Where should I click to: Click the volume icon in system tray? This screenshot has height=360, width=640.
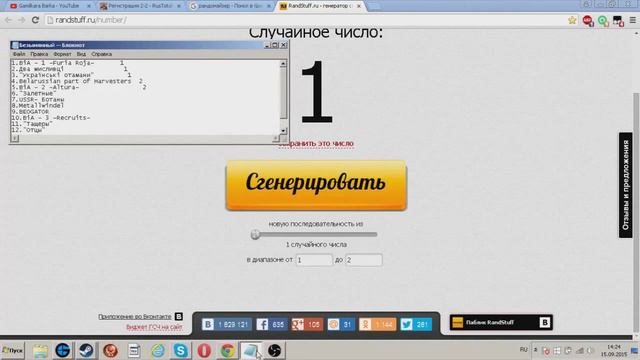590,351
